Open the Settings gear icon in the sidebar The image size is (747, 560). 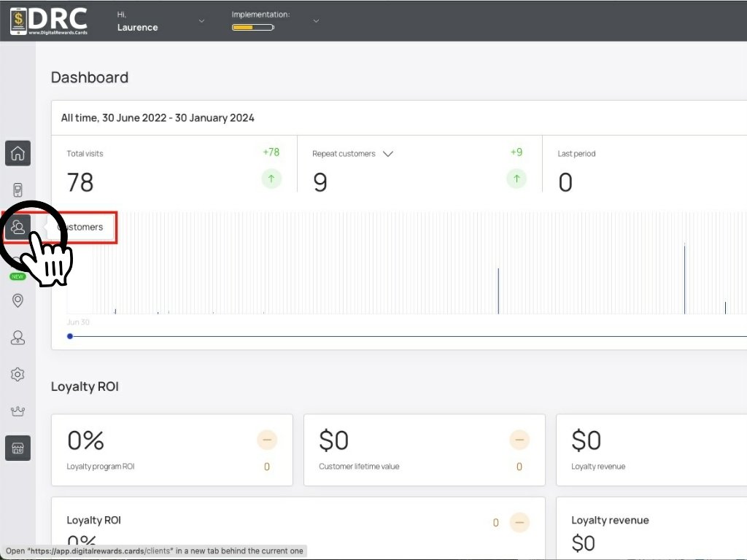[18, 374]
